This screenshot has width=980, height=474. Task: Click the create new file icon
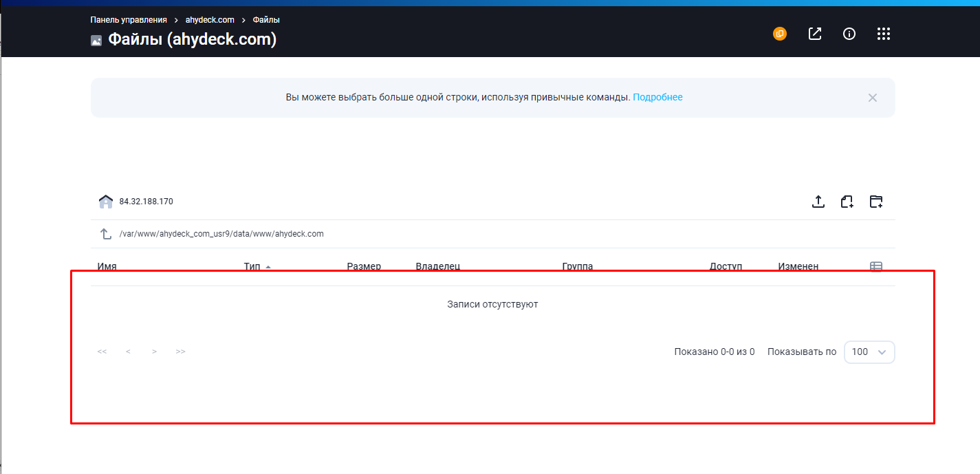tap(847, 202)
